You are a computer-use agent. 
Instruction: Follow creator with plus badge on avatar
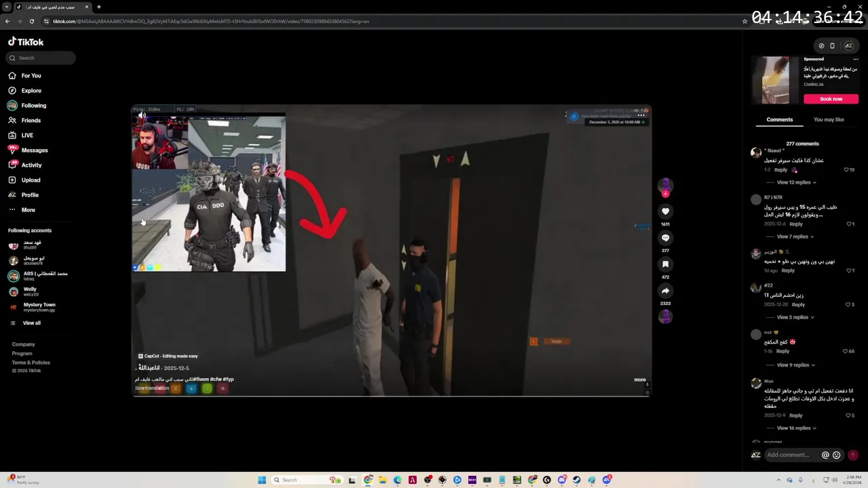[x=665, y=194]
